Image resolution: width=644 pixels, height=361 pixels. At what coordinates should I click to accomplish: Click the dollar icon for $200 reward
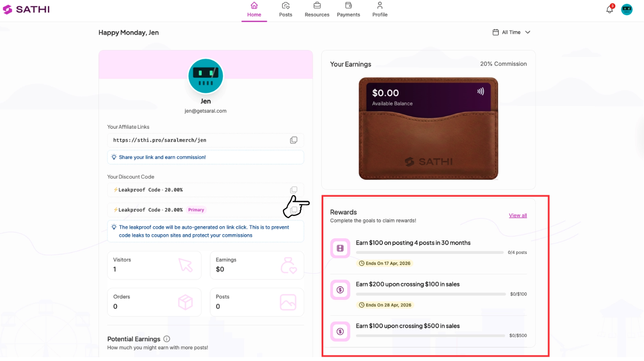tap(340, 290)
